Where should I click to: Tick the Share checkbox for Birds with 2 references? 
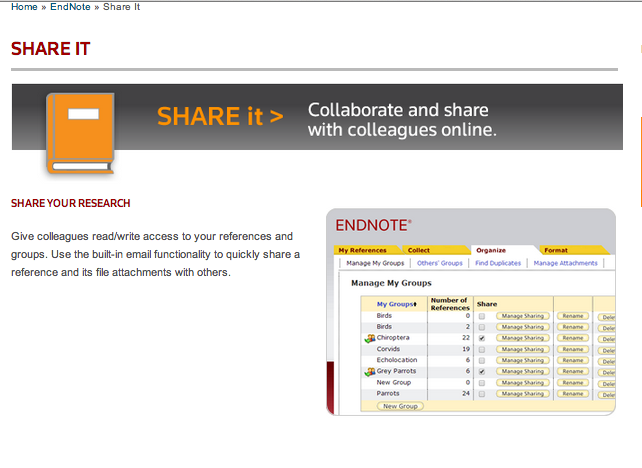482,328
